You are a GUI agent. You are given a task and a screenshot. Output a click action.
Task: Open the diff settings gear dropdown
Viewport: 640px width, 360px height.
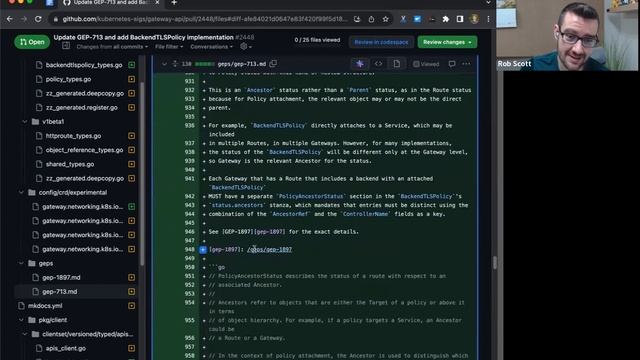246,47
